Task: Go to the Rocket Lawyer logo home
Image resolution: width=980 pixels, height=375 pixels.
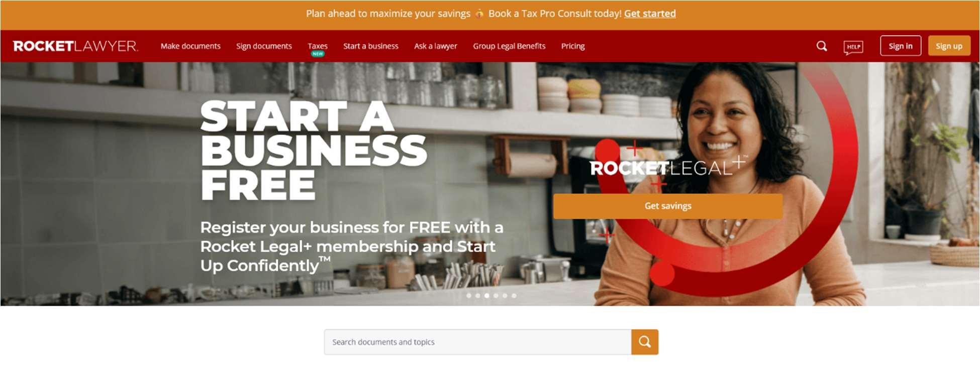Action: coord(75,46)
